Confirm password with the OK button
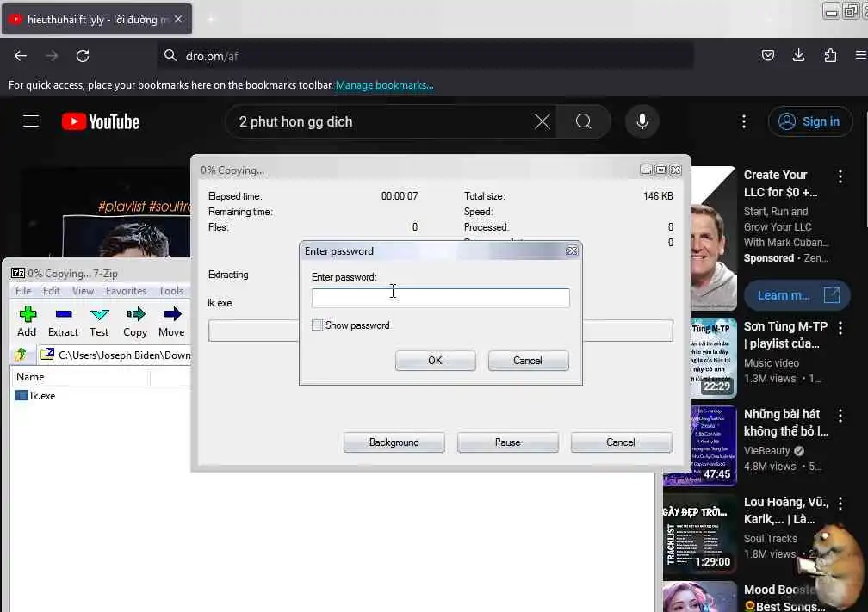 (x=435, y=360)
